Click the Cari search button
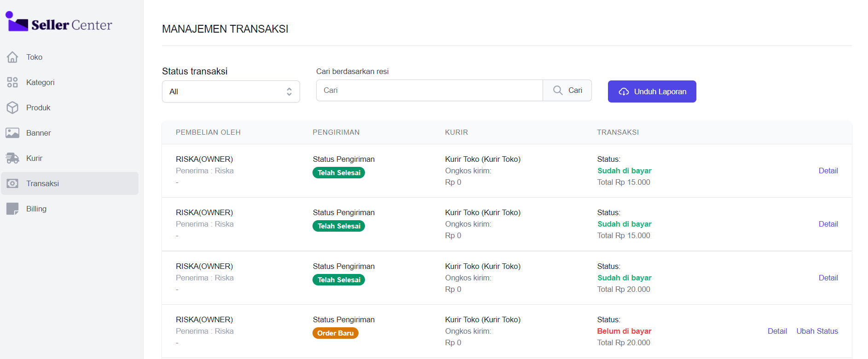Screen dimensions: 868x359 pos(567,91)
